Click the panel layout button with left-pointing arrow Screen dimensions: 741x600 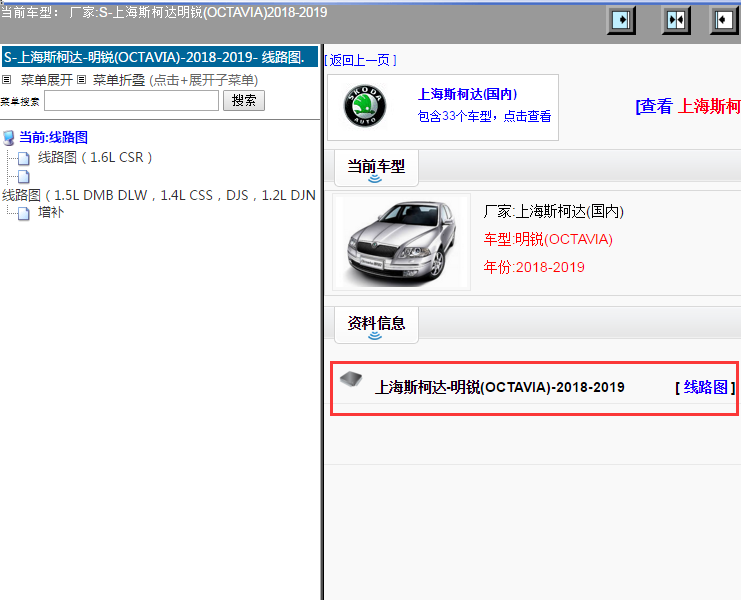[x=724, y=20]
